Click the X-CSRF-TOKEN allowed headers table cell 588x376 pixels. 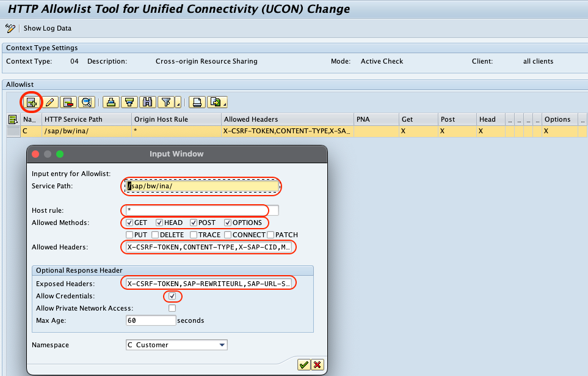[287, 131]
